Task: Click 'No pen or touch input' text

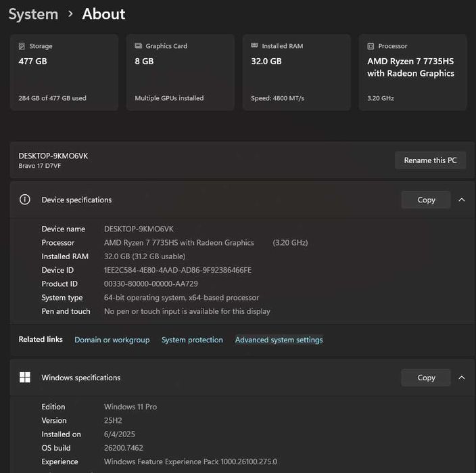Action: point(187,311)
